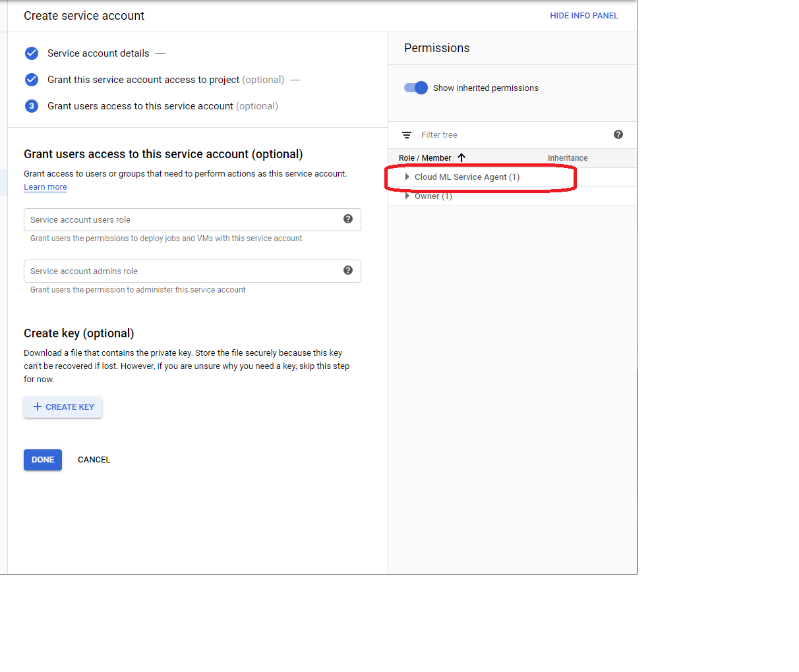Image resolution: width=799 pixels, height=672 pixels.
Task: Click the step 3 number badge
Action: [32, 106]
